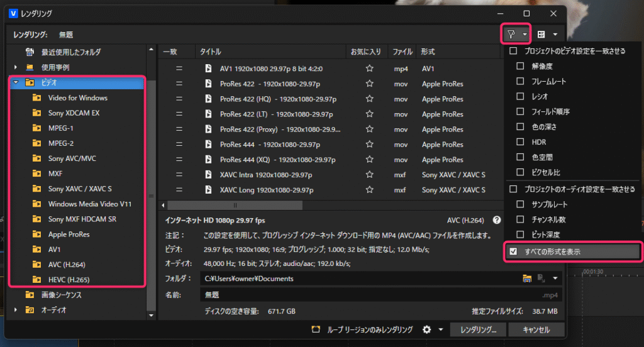The image size is (644, 347).
Task: Star the ProRes 444 (XQ) template
Action: (370, 159)
